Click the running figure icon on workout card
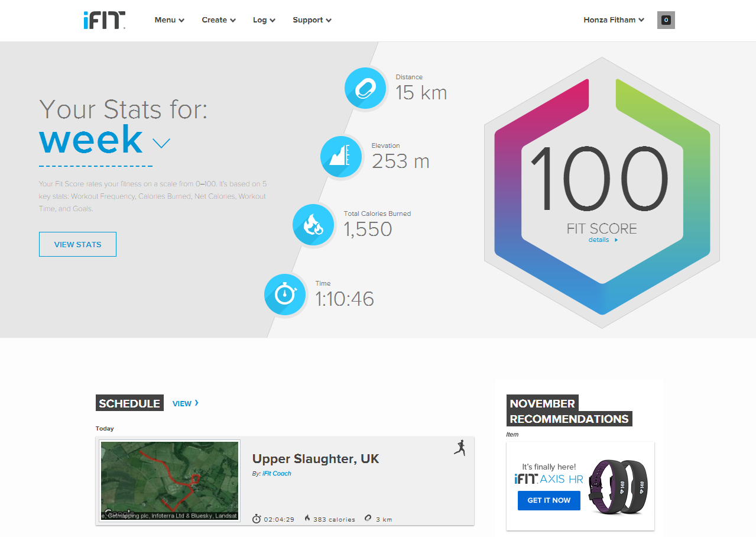This screenshot has width=756, height=537. point(460,448)
